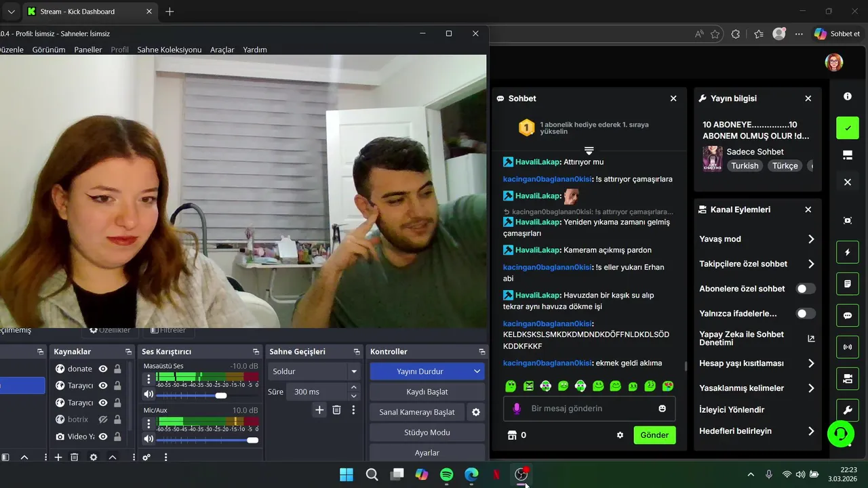The width and height of the screenshot is (868, 488).
Task: Open Yayını Durdur dropdown arrow
Action: pyautogui.click(x=477, y=371)
